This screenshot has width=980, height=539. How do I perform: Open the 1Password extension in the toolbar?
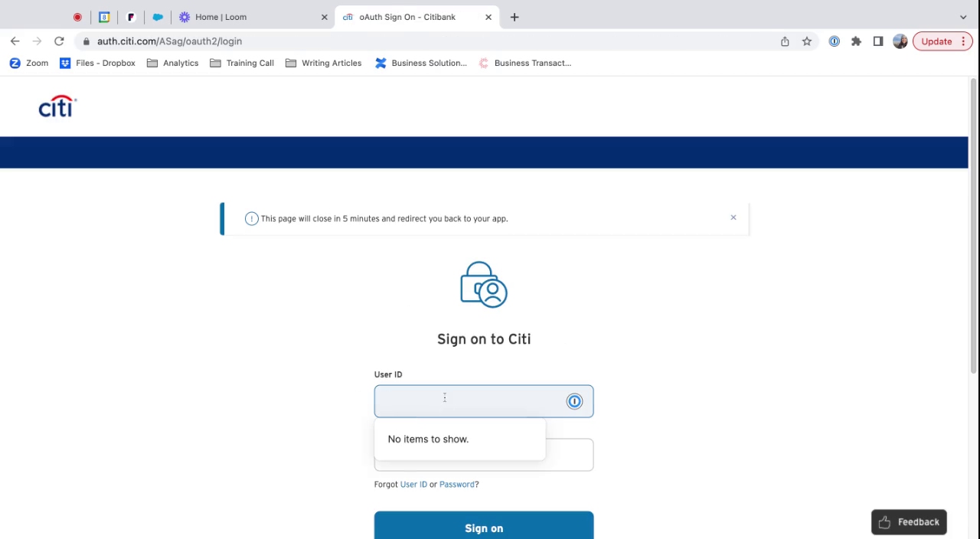[834, 41]
